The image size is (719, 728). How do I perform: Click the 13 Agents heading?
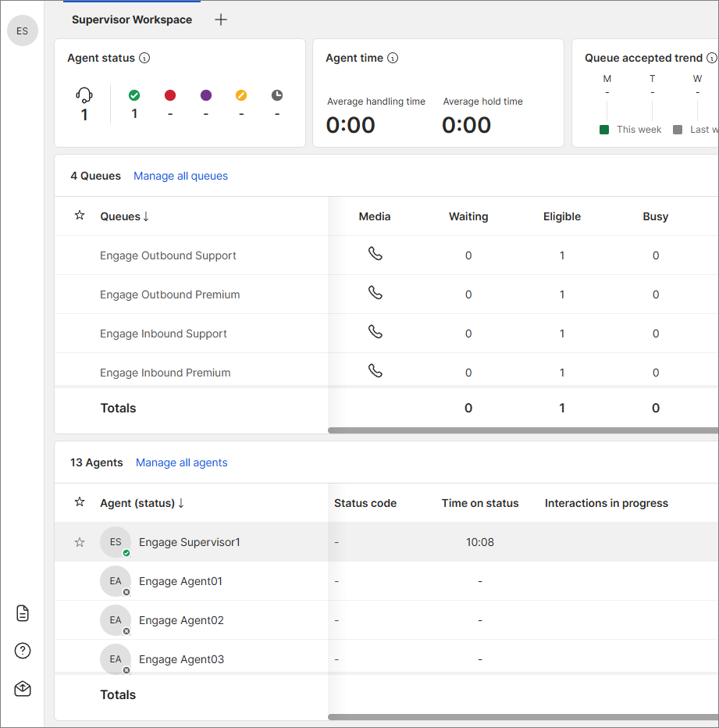[97, 462]
